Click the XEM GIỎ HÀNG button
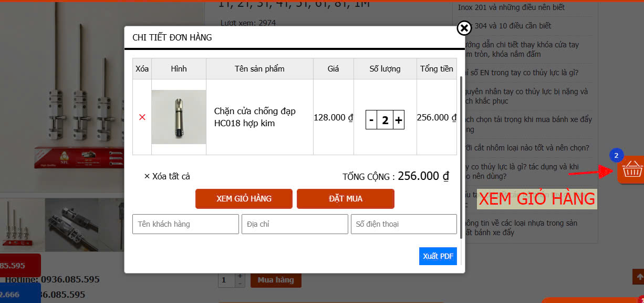The height and width of the screenshot is (303, 644). pyautogui.click(x=244, y=199)
